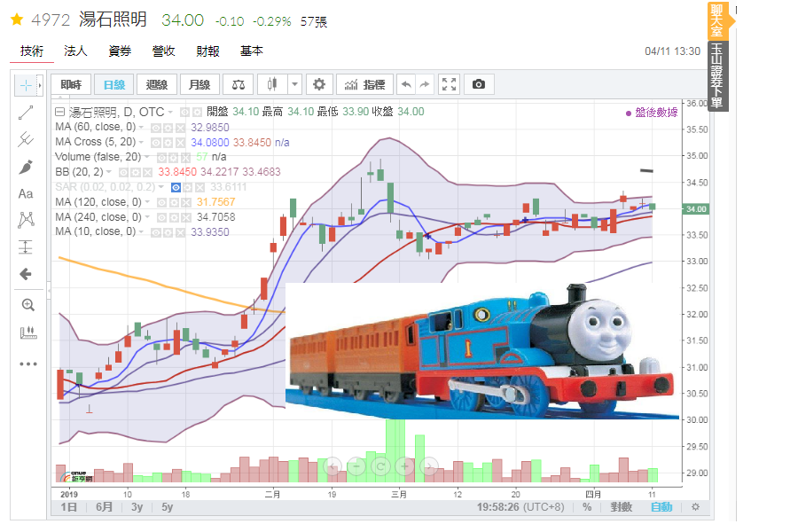The image size is (798, 532).
Task: Open dropdown next to 湯石照明, D, OTC
Action: [170, 112]
